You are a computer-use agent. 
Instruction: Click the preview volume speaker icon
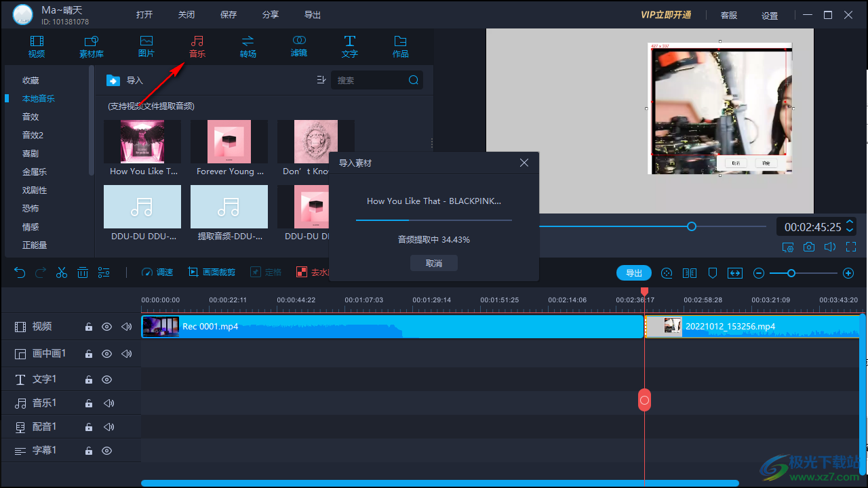(830, 247)
